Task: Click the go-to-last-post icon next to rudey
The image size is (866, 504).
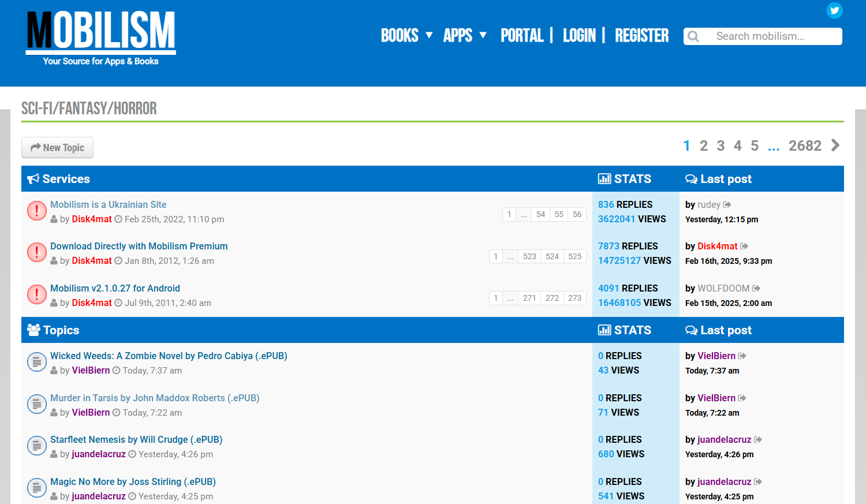Action: pyautogui.click(x=727, y=204)
